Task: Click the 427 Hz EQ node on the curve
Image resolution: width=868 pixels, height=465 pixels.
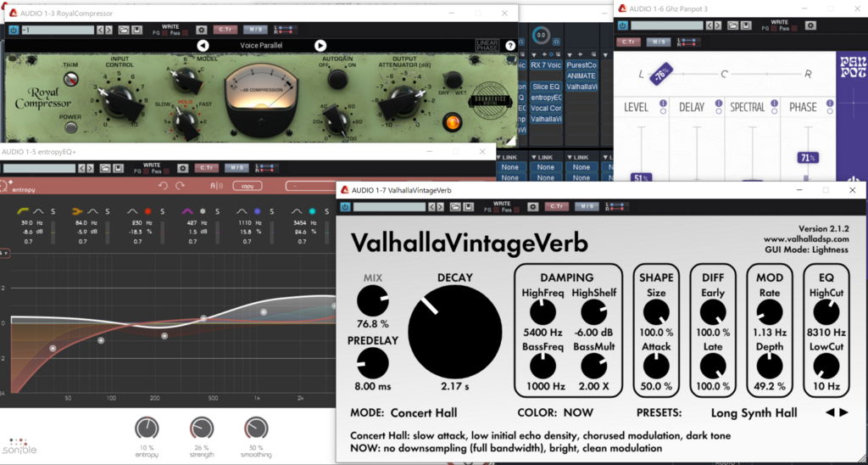Action: click(203, 318)
